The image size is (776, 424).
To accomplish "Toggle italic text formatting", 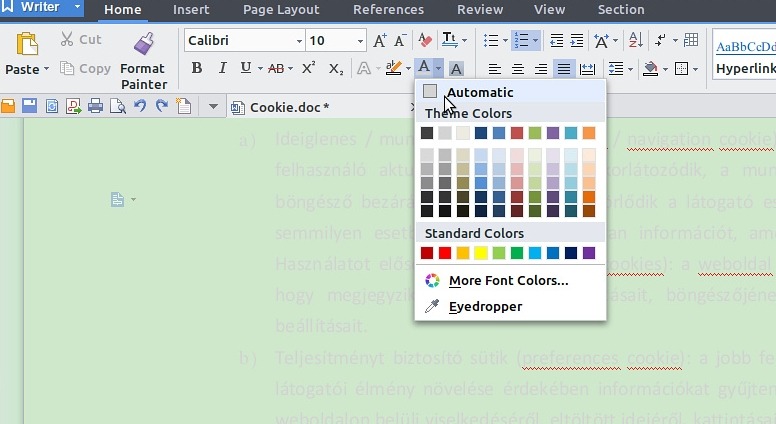I will (221, 68).
